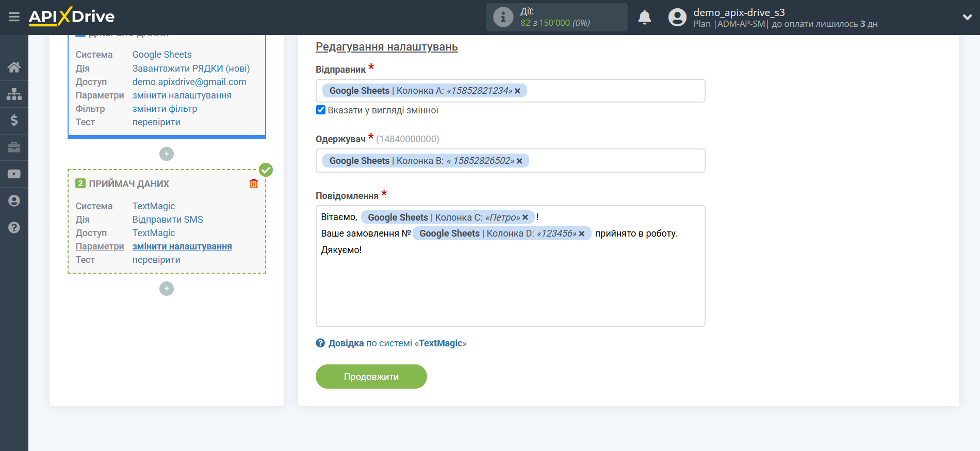Open Довідка по системі TextMagic link
Image resolution: width=980 pixels, height=451 pixels.
point(397,343)
